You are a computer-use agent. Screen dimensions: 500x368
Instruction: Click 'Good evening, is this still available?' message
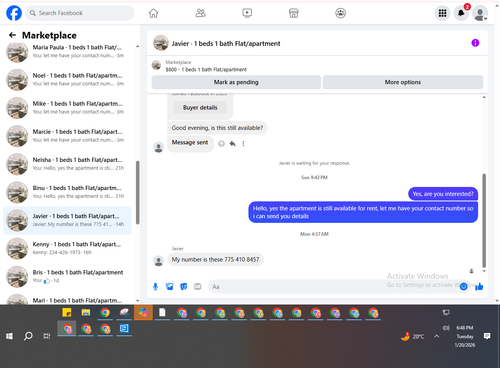217,128
